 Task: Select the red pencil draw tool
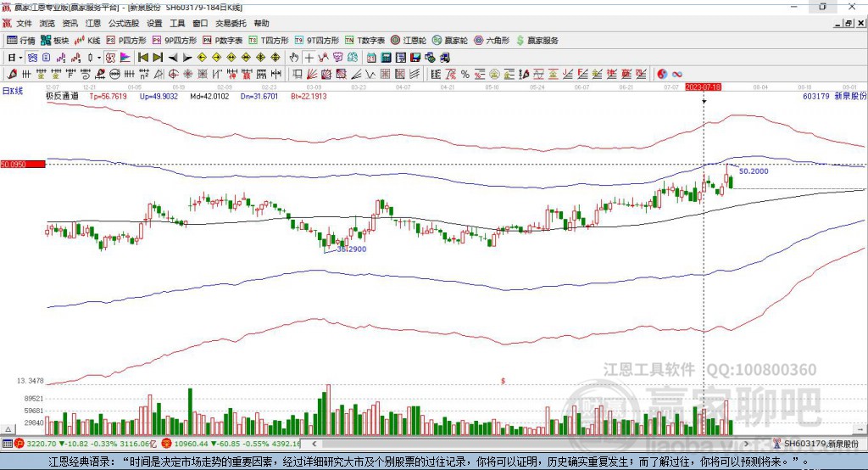coord(12,74)
